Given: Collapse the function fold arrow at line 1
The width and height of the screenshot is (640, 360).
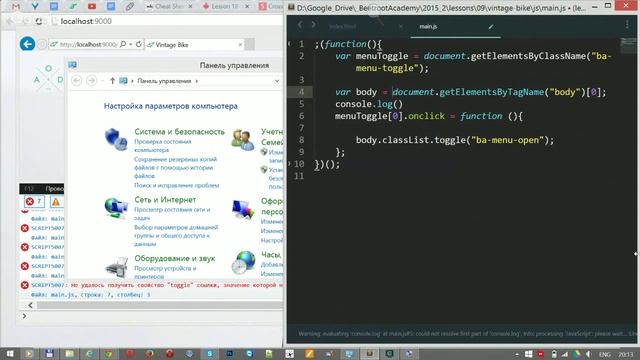Looking at the screenshot, I should tap(289, 44).
